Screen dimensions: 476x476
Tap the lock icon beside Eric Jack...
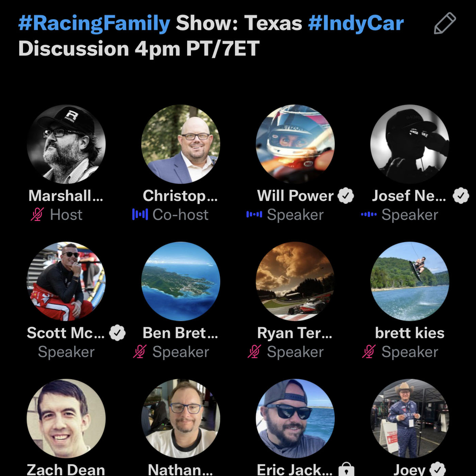346,470
